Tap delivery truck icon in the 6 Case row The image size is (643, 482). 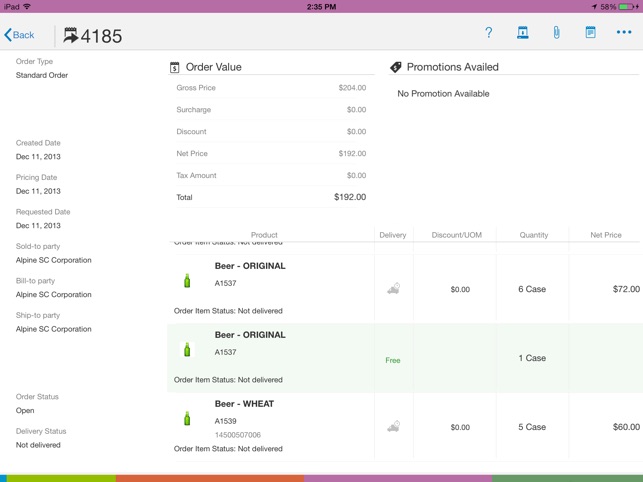pos(394,288)
